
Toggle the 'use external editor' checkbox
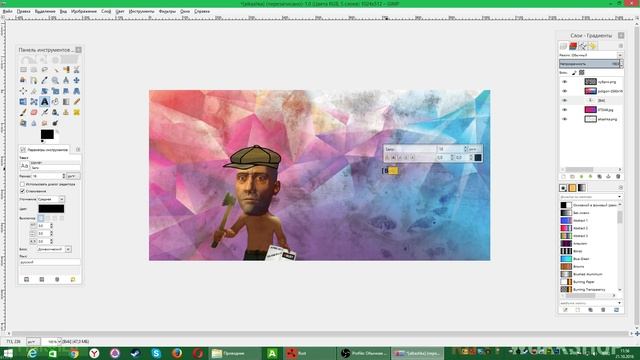pos(22,184)
